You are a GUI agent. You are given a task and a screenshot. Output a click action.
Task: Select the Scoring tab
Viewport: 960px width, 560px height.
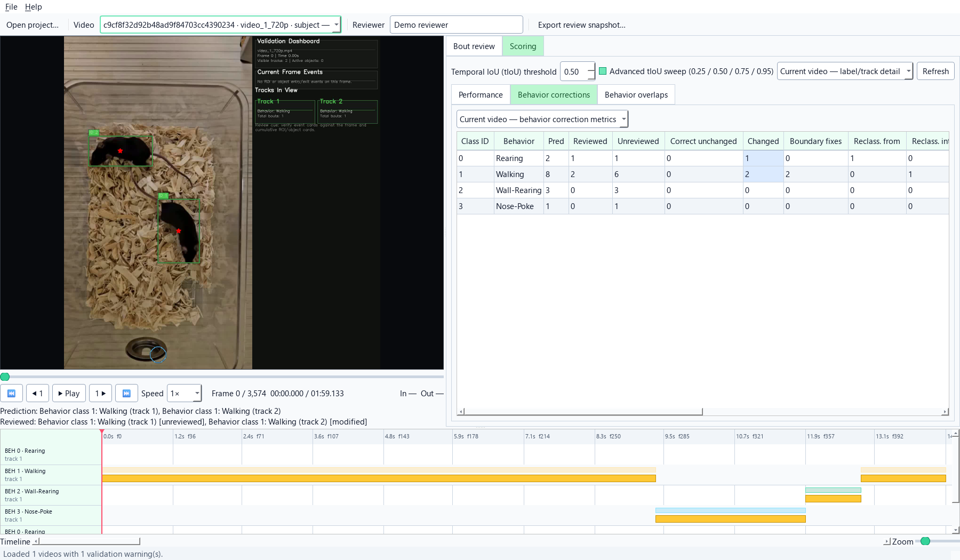pos(523,46)
